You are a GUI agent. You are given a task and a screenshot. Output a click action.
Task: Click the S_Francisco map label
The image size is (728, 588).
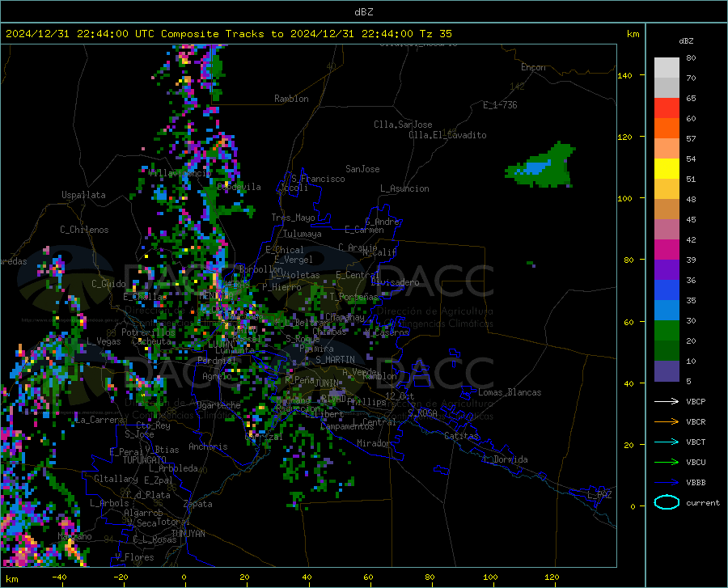pos(318,179)
